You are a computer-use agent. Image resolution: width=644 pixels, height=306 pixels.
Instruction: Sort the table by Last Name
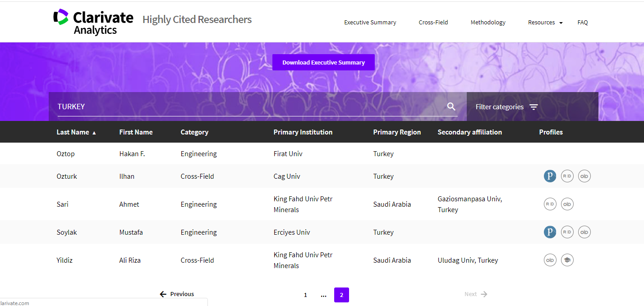(76, 132)
